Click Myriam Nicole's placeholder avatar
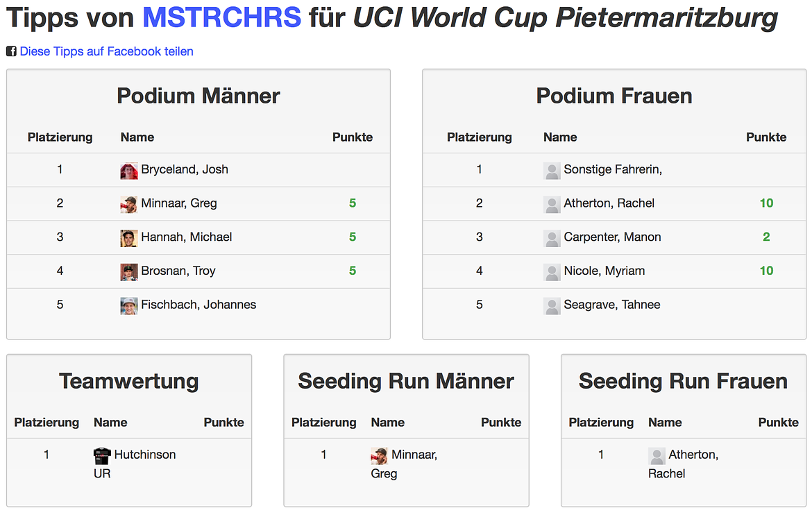This screenshot has height=515, width=812. [x=552, y=271]
